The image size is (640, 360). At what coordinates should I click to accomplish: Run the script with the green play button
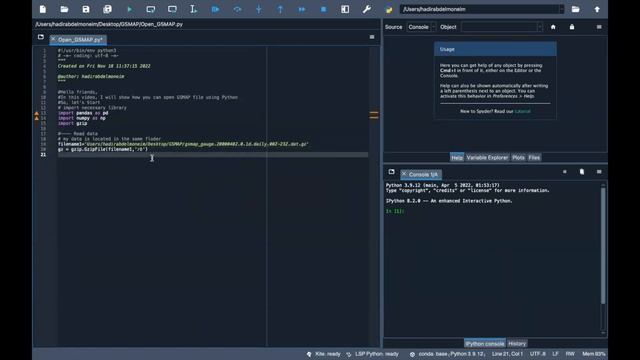(x=129, y=9)
